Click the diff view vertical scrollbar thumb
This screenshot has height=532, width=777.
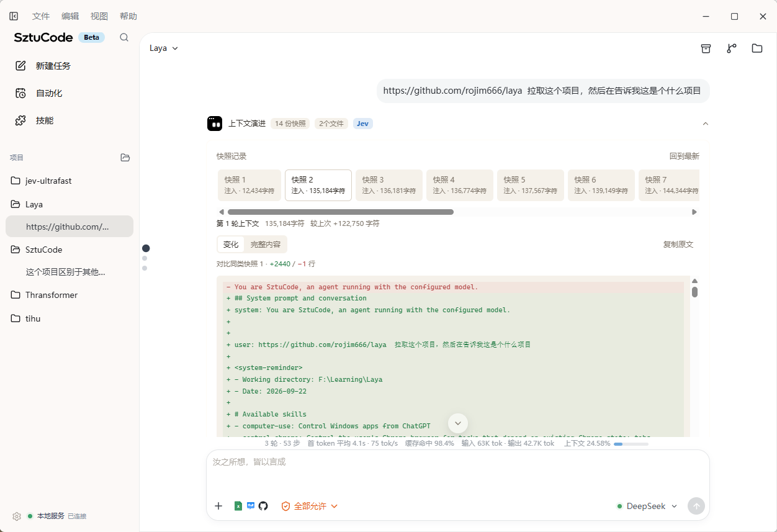pyautogui.click(x=695, y=292)
